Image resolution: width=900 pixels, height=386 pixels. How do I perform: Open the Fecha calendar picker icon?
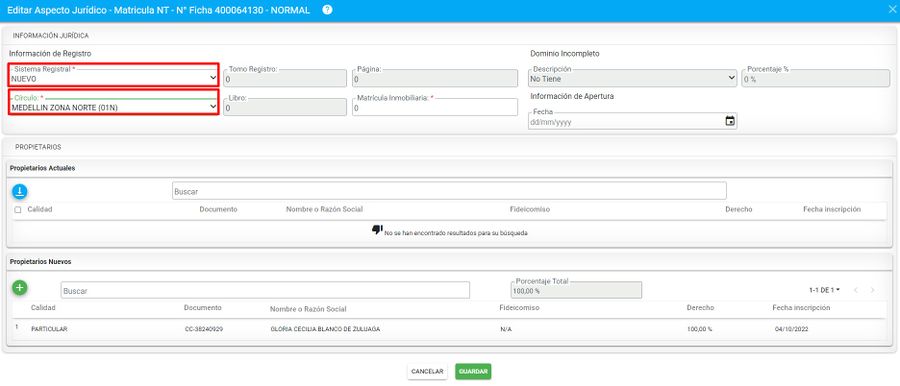(x=730, y=121)
